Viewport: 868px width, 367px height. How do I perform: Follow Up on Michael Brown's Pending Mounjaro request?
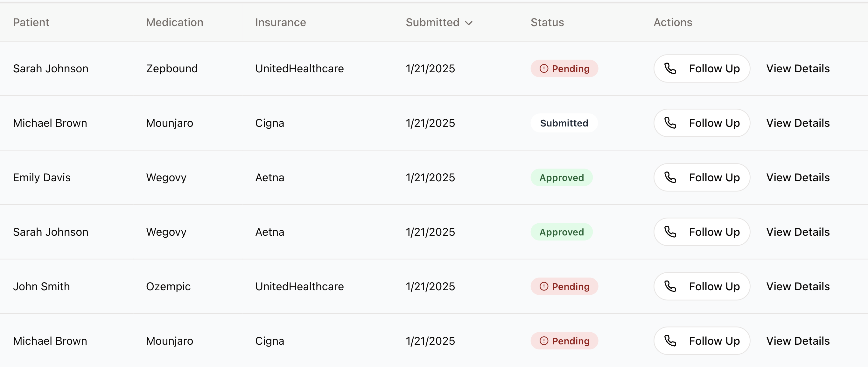[702, 341]
